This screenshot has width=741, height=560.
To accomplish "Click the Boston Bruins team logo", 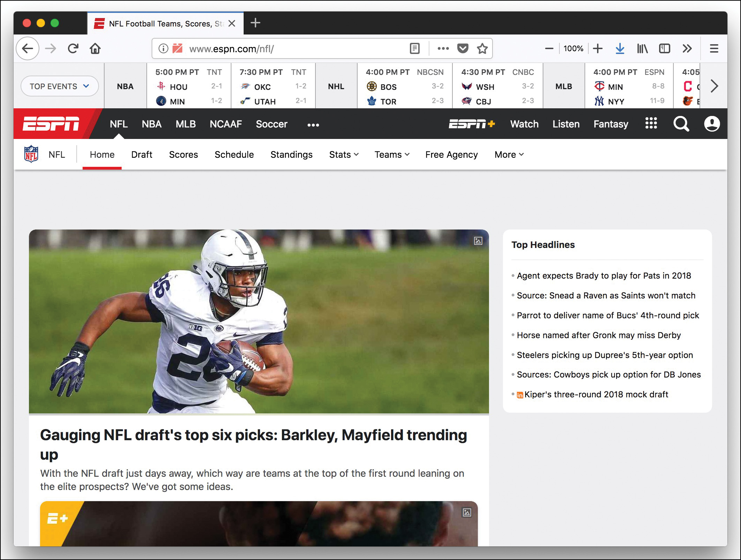I will [x=372, y=87].
